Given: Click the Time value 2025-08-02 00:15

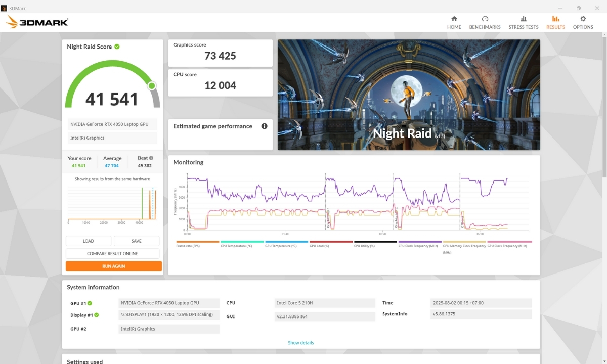Looking at the screenshot, I should [x=481, y=303].
